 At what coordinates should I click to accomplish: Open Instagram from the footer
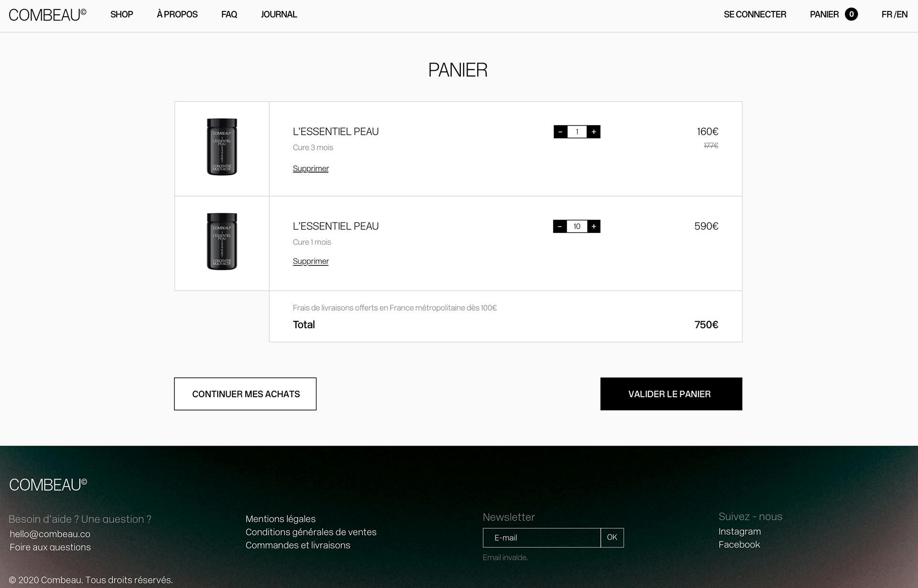coord(739,531)
